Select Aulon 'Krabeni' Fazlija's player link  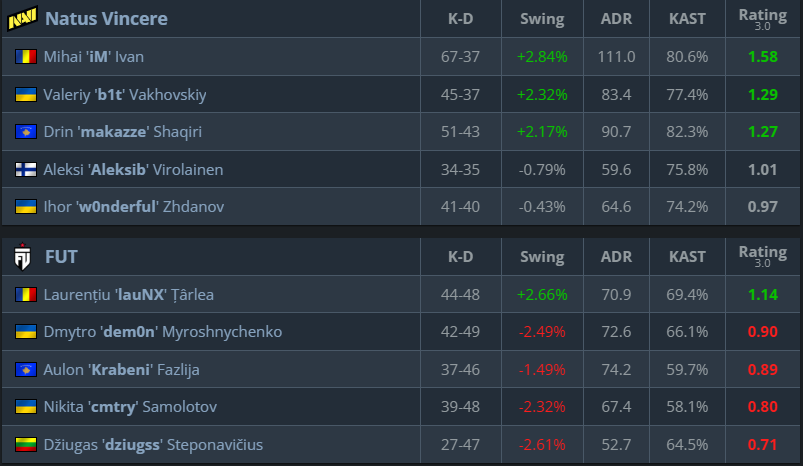pos(121,370)
